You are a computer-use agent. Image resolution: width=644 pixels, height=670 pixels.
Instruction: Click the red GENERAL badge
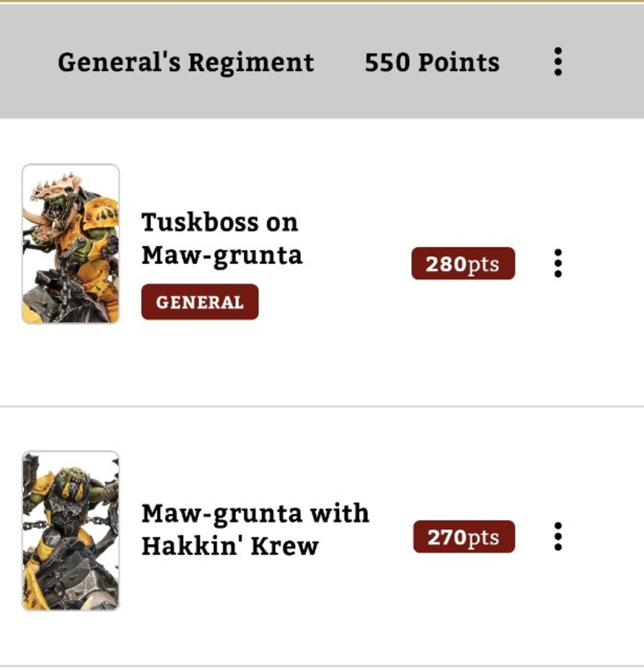(x=200, y=302)
